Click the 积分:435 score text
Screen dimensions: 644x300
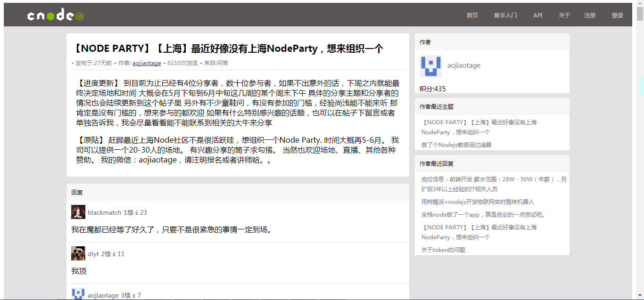pos(432,89)
